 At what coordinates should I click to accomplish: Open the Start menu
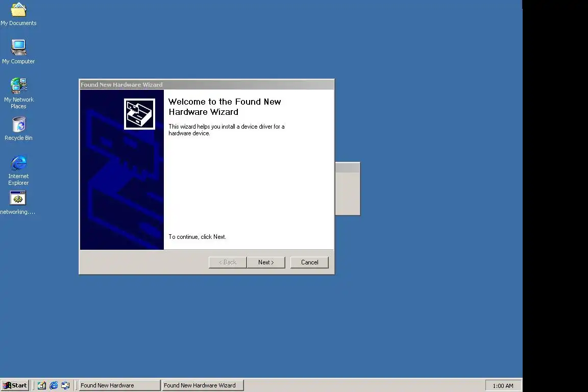tap(15, 385)
